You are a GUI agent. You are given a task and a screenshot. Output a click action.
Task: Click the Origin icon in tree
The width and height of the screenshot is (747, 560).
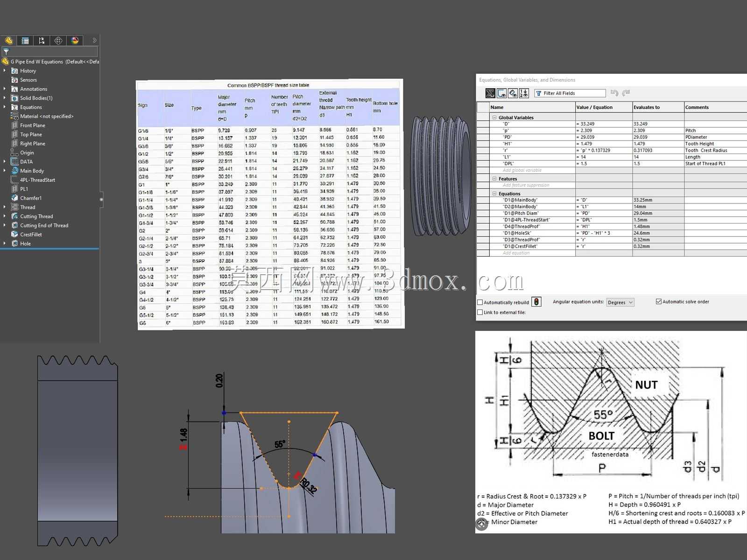point(15,153)
